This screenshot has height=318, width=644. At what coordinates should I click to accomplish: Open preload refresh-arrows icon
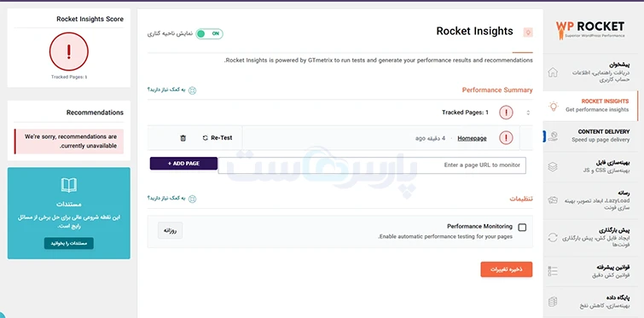(x=553, y=238)
